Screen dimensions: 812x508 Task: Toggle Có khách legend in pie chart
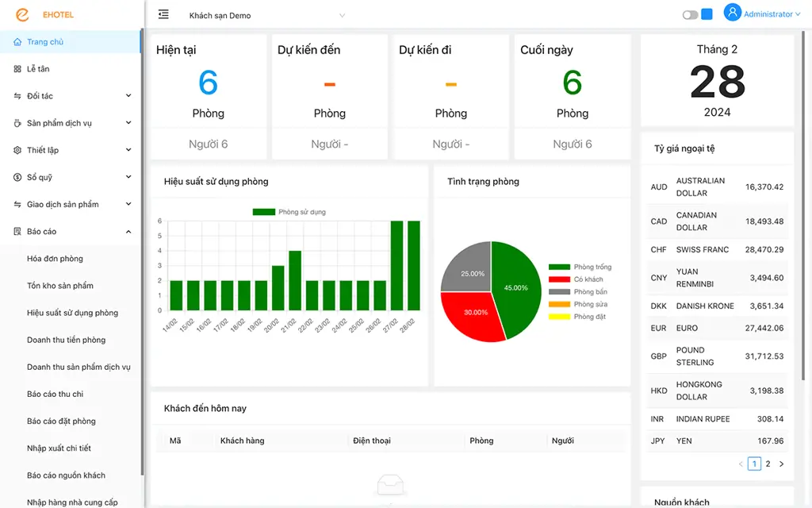tap(576, 279)
